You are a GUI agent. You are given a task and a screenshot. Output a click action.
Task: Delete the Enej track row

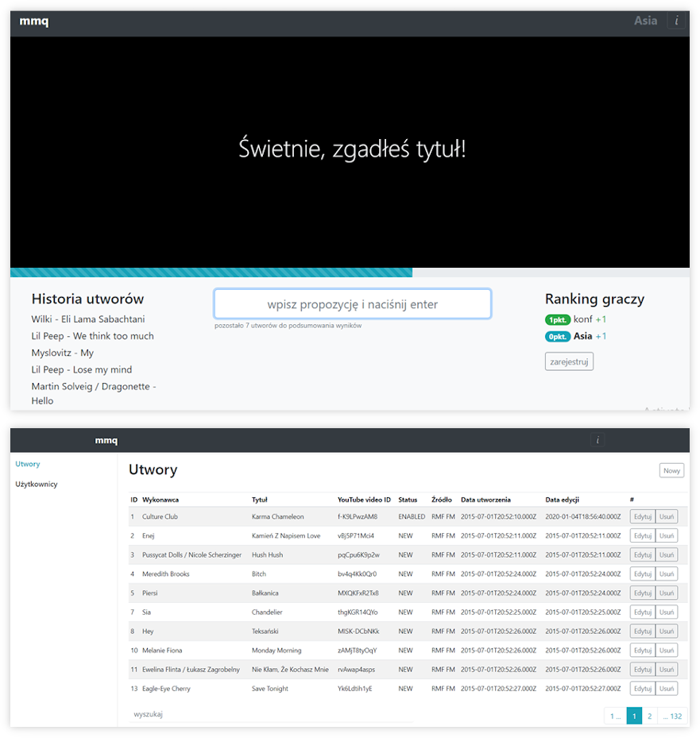click(667, 536)
